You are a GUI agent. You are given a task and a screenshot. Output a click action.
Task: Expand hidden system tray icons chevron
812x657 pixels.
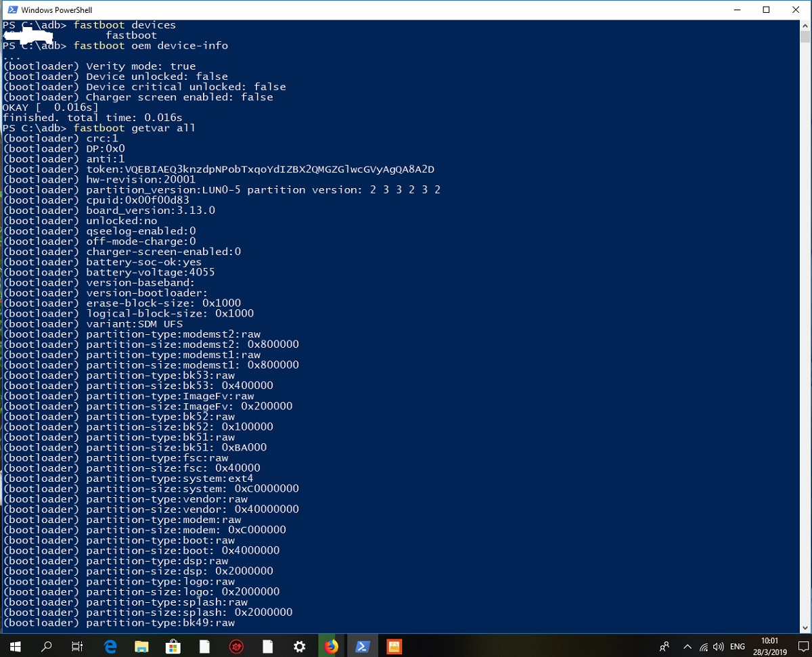pos(687,646)
